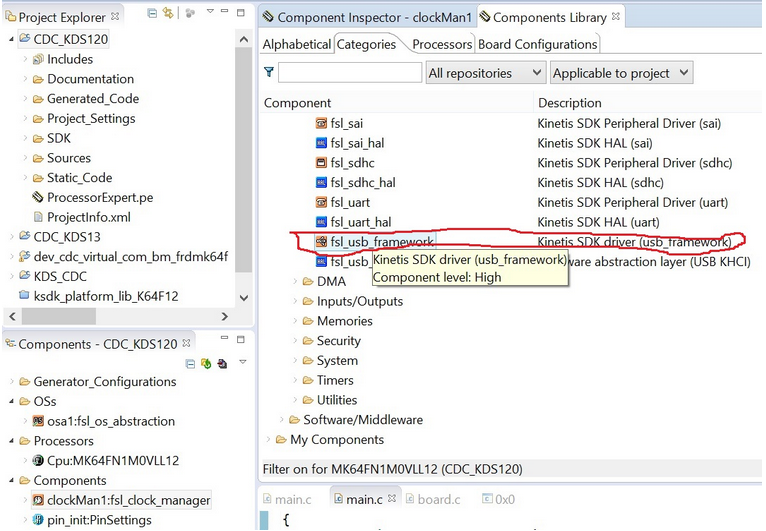Click dev_cdc_virtual_com_bm_frdmk64f project icon
766x531 pixels.
[24, 256]
